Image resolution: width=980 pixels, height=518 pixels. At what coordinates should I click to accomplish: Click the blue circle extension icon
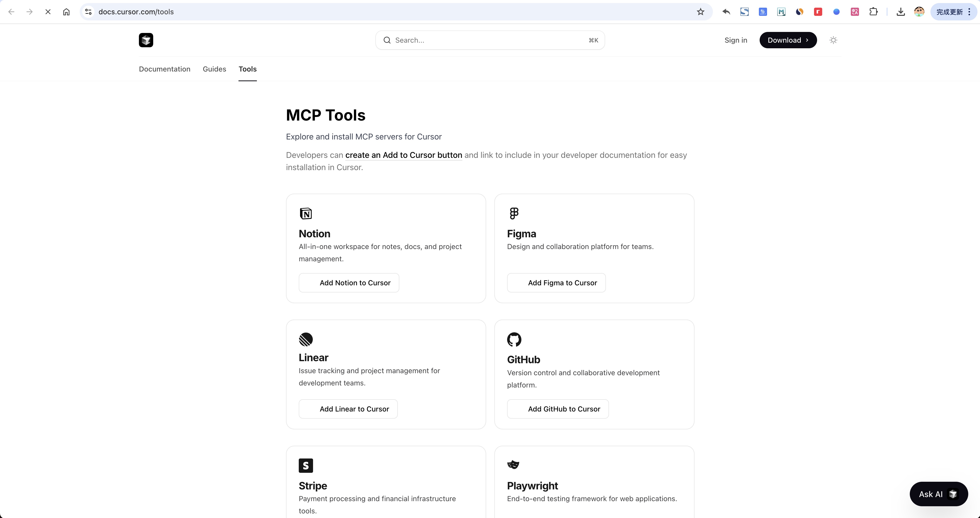coord(836,12)
